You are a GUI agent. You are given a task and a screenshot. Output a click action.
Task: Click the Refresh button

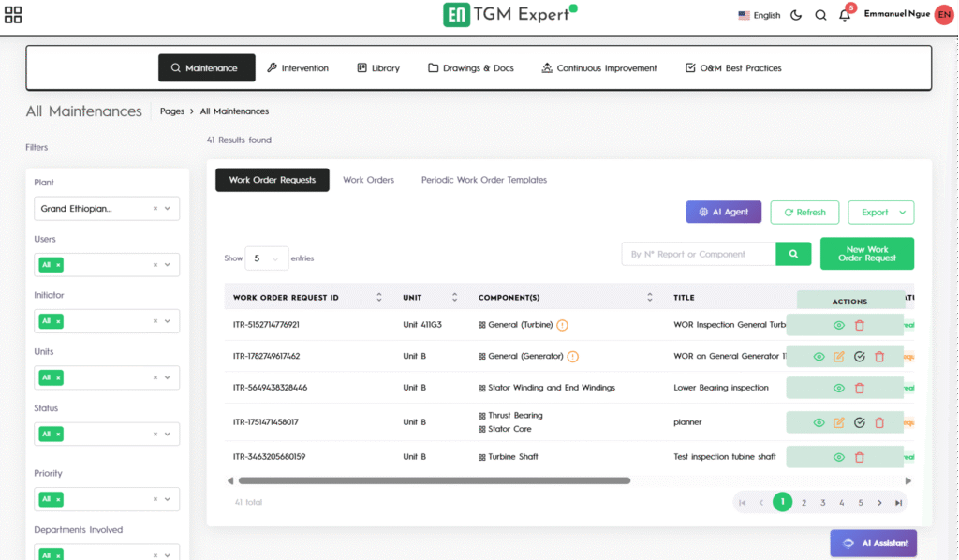(804, 213)
